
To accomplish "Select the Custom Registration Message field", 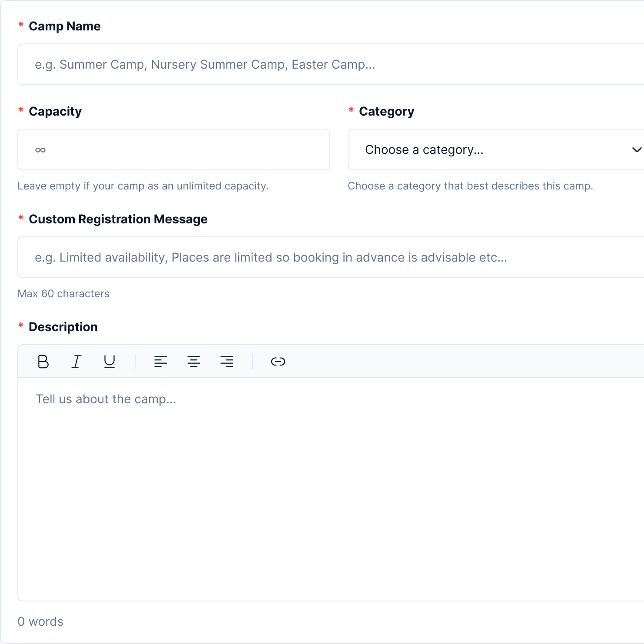I will (x=330, y=257).
